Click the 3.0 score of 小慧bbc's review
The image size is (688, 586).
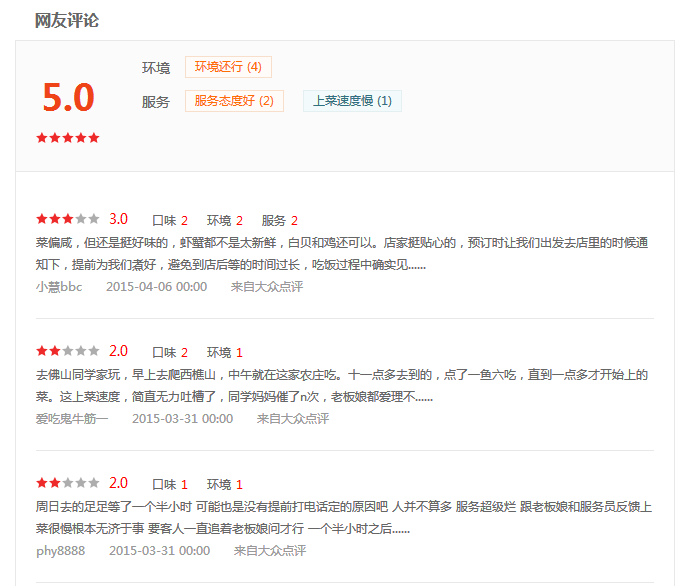tap(118, 218)
